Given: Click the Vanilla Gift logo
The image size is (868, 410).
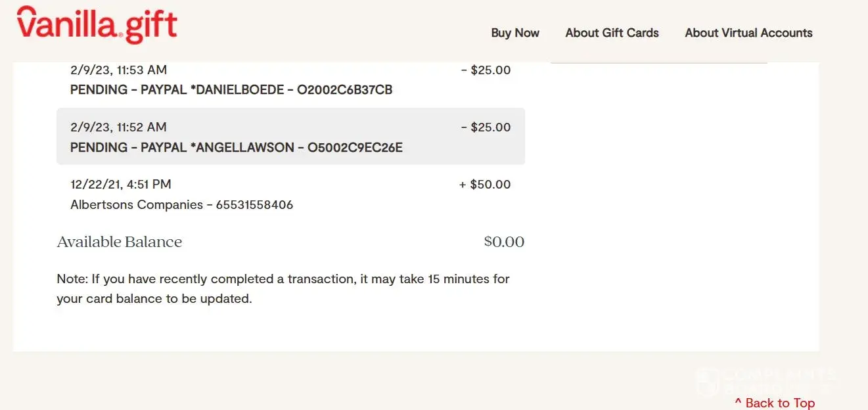Looking at the screenshot, I should click(97, 26).
